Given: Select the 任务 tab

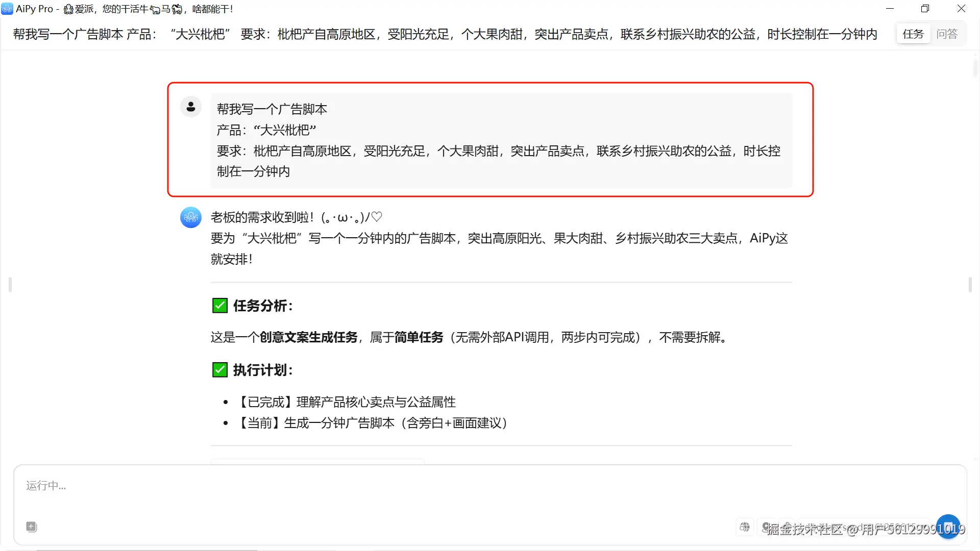Looking at the screenshot, I should 913,34.
